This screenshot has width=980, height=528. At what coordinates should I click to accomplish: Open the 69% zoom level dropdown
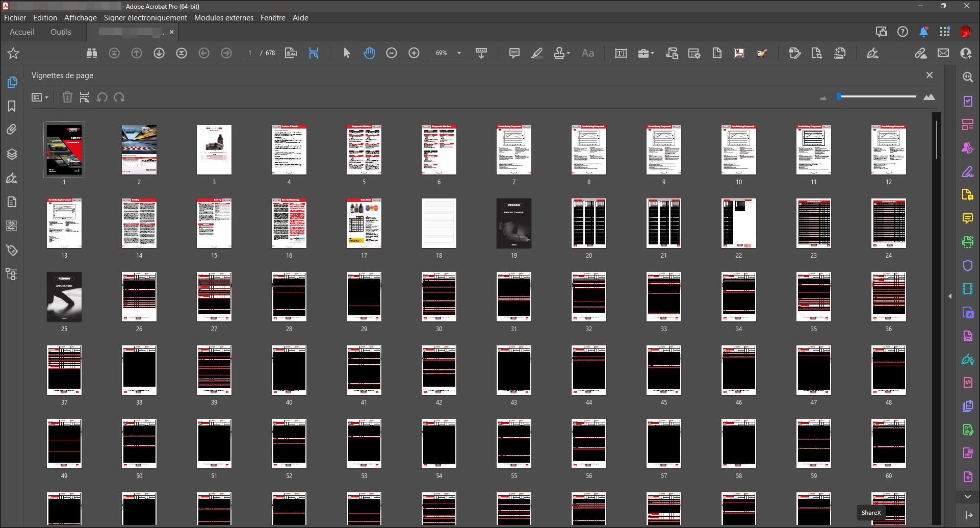coord(459,53)
